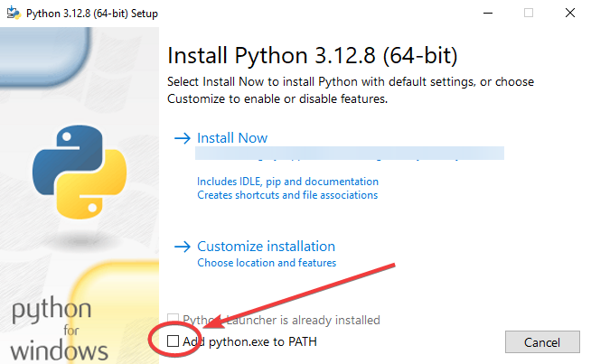Choose Customize installation

tap(266, 246)
